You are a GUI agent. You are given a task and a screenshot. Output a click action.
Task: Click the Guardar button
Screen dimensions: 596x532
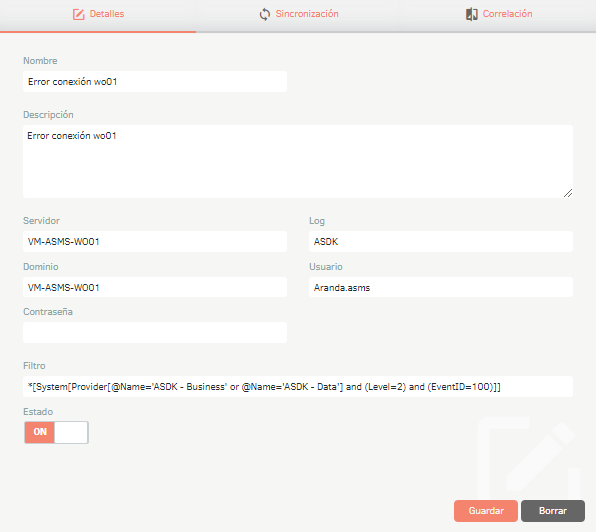pos(486,511)
